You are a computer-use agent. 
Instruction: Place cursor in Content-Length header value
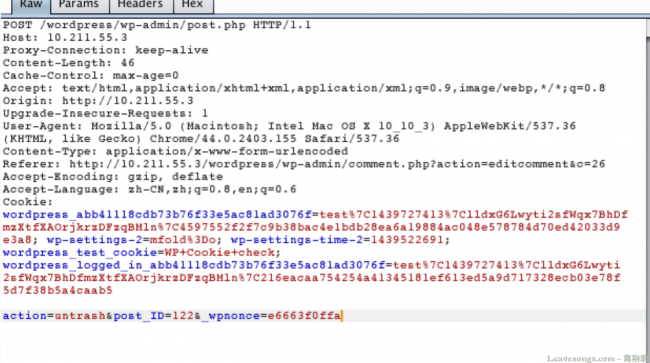(128, 63)
